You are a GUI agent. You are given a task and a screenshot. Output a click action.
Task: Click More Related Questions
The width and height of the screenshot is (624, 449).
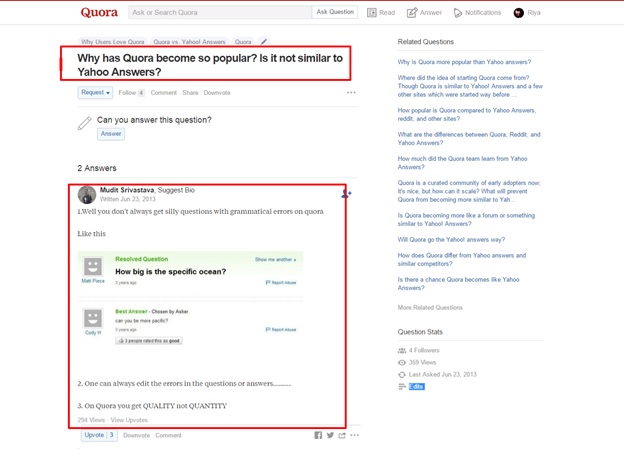[x=430, y=307]
